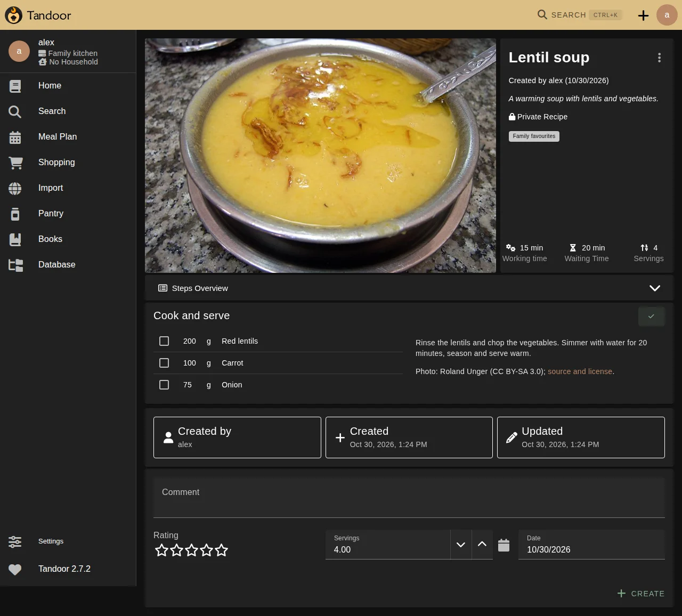This screenshot has height=616, width=682.
Task: Click the Created by alex card
Action: [x=237, y=437]
